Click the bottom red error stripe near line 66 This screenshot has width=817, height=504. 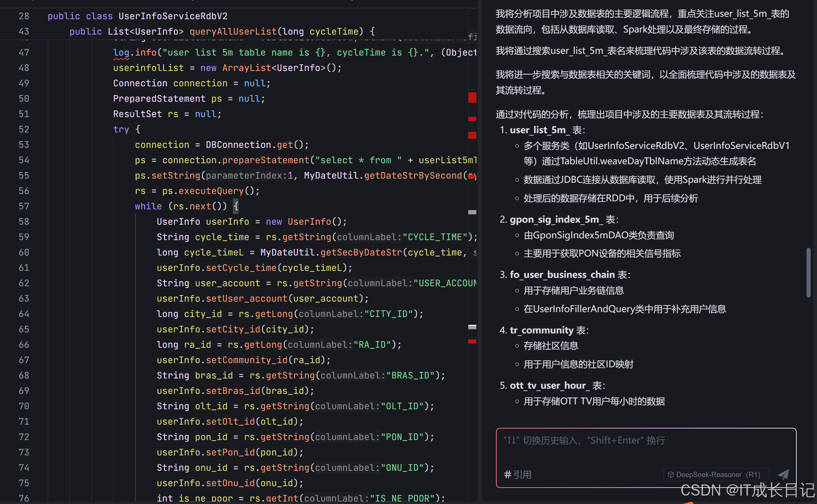tap(472, 341)
